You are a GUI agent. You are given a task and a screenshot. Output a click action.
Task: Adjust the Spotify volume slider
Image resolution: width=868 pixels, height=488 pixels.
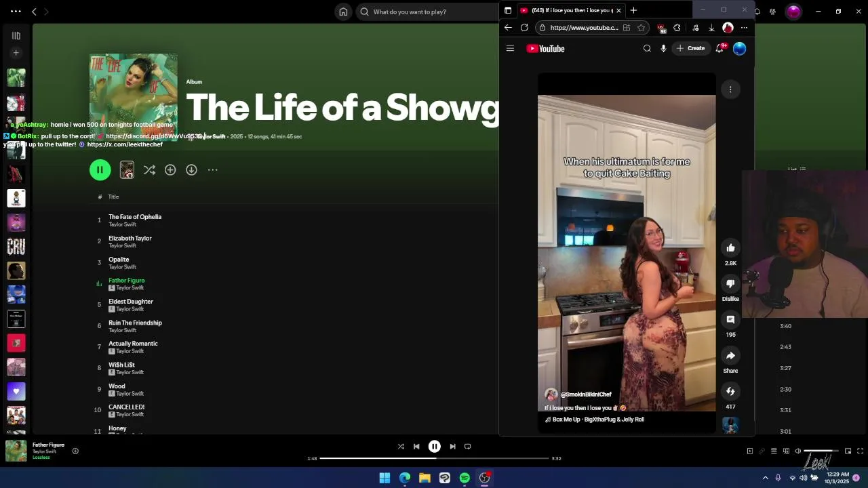point(821,451)
